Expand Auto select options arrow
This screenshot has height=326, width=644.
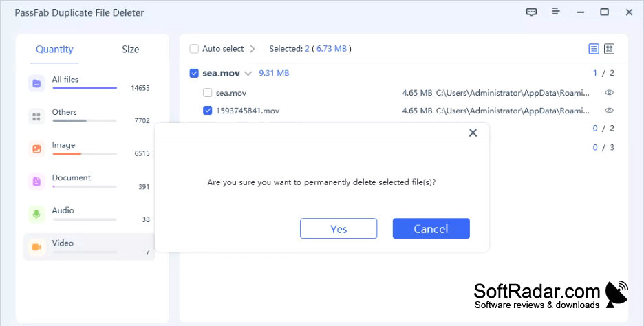253,49
